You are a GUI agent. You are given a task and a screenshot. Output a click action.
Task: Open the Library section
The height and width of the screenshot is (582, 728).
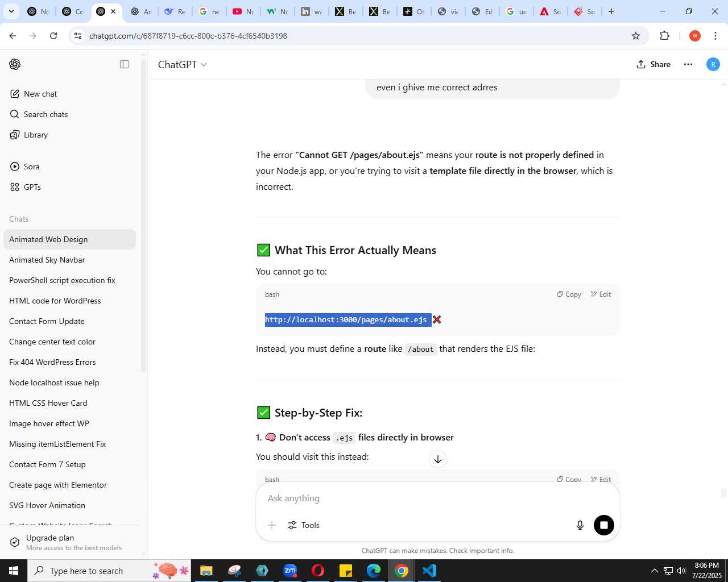point(69,135)
